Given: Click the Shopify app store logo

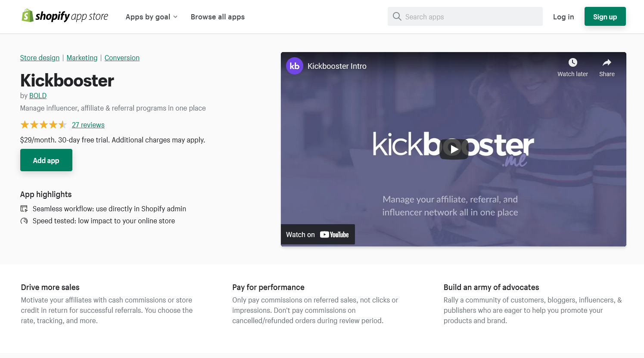Looking at the screenshot, I should coord(65,15).
